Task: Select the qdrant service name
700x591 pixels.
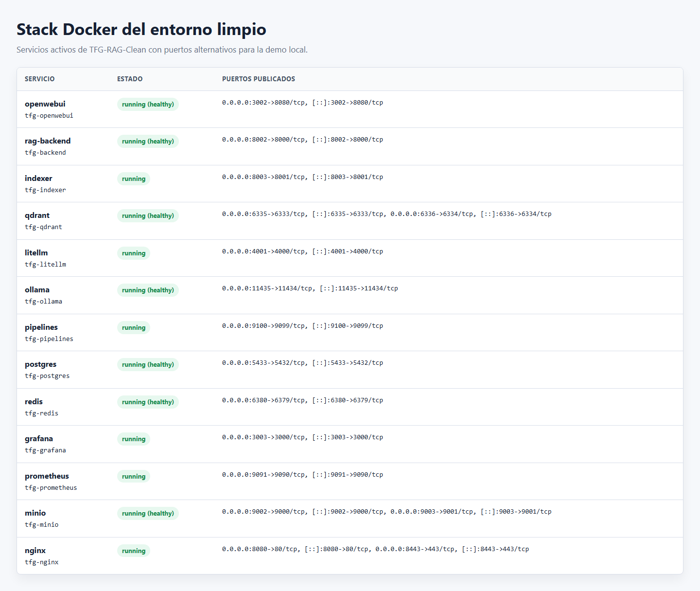Action: pos(37,215)
